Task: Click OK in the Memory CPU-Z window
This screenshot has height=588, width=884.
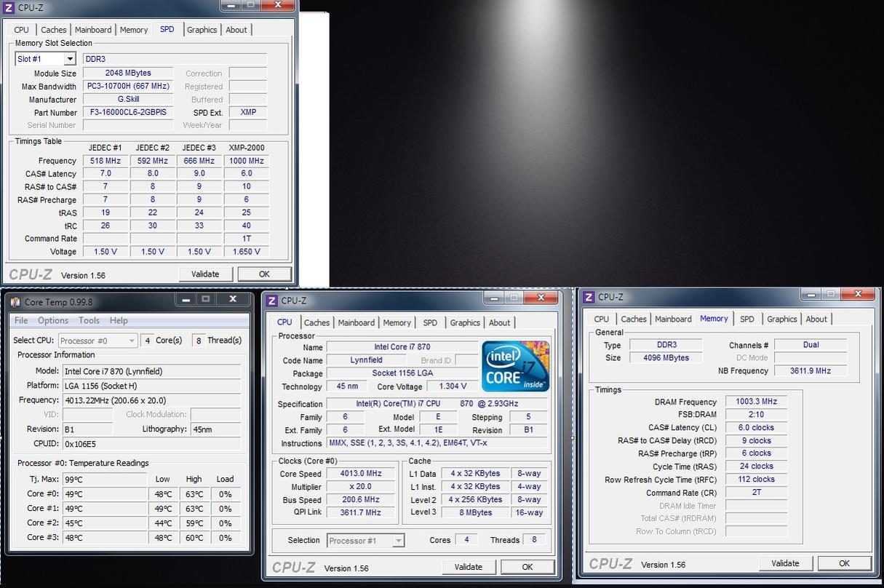Action: pos(844,563)
